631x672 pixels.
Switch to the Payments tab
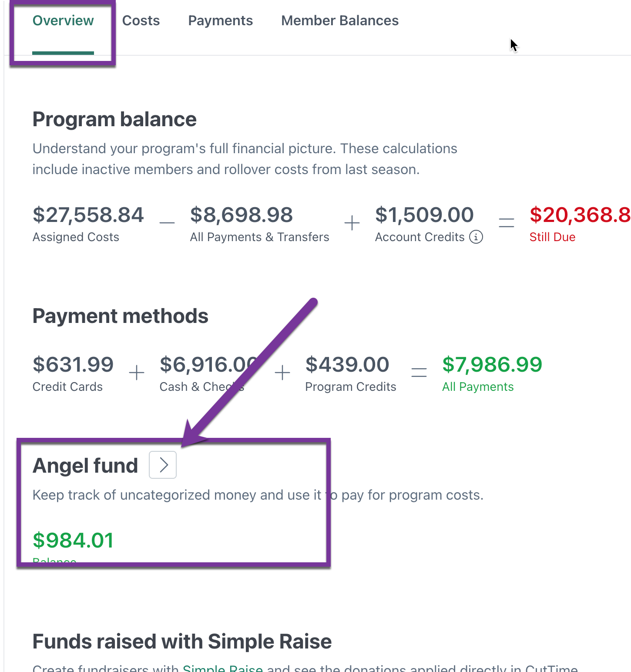220,20
